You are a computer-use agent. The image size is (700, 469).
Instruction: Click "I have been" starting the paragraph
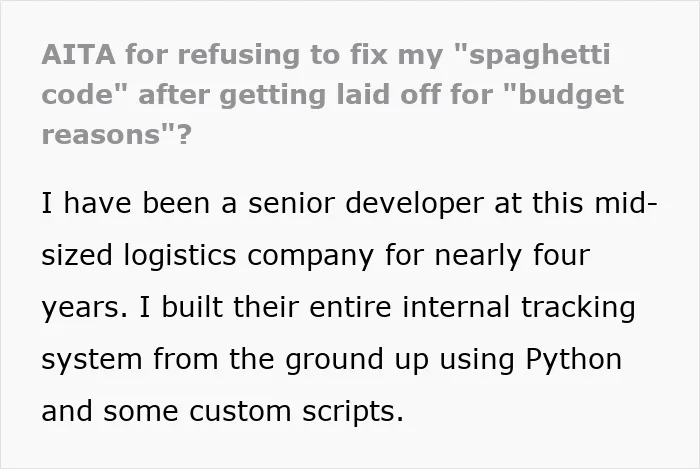tap(125, 203)
